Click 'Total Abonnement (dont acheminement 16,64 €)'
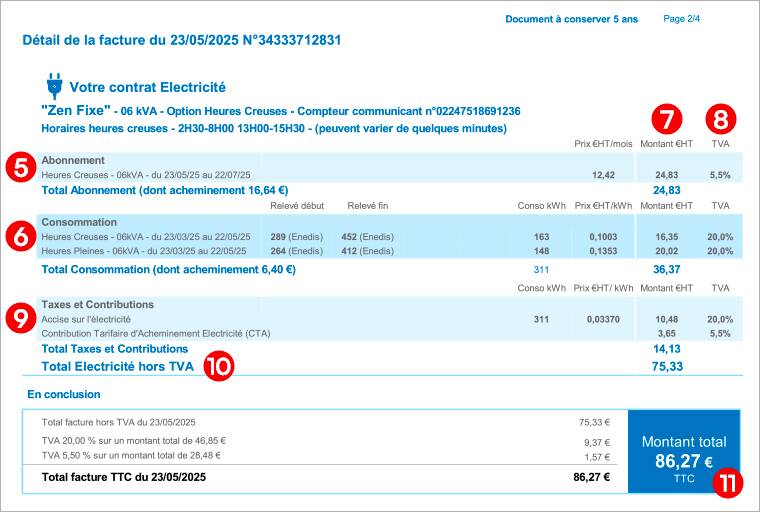Screen dimensions: 760x512 (x=165, y=190)
